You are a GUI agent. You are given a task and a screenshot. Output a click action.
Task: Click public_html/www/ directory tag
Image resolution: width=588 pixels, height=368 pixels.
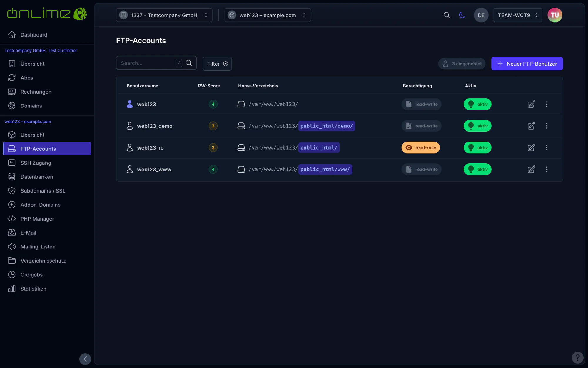coord(325,169)
